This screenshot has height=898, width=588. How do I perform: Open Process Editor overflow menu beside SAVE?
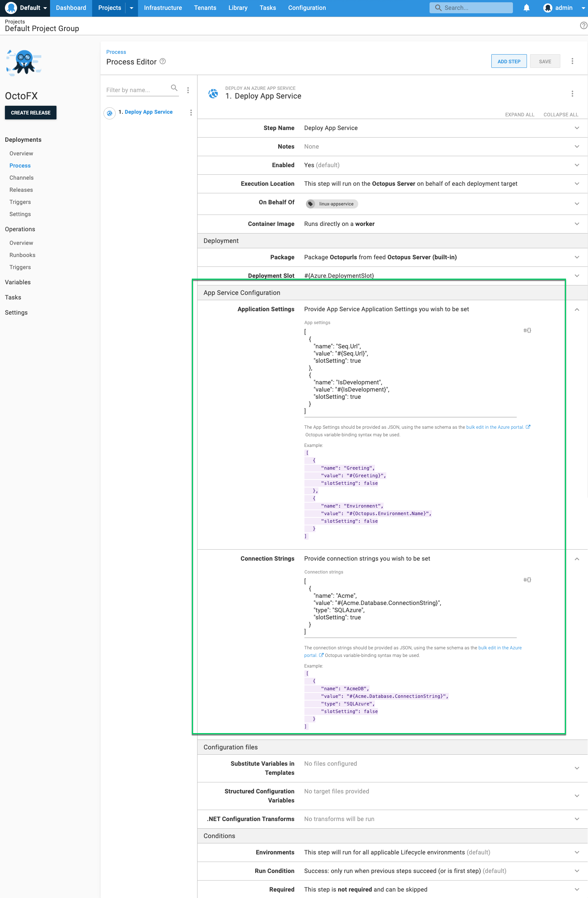coord(572,61)
